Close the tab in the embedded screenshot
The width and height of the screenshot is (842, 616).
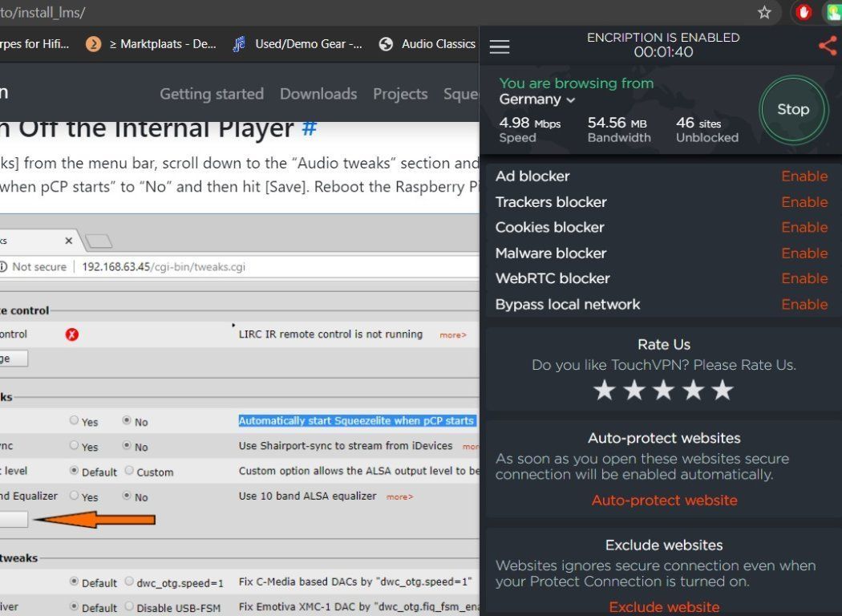coord(69,241)
